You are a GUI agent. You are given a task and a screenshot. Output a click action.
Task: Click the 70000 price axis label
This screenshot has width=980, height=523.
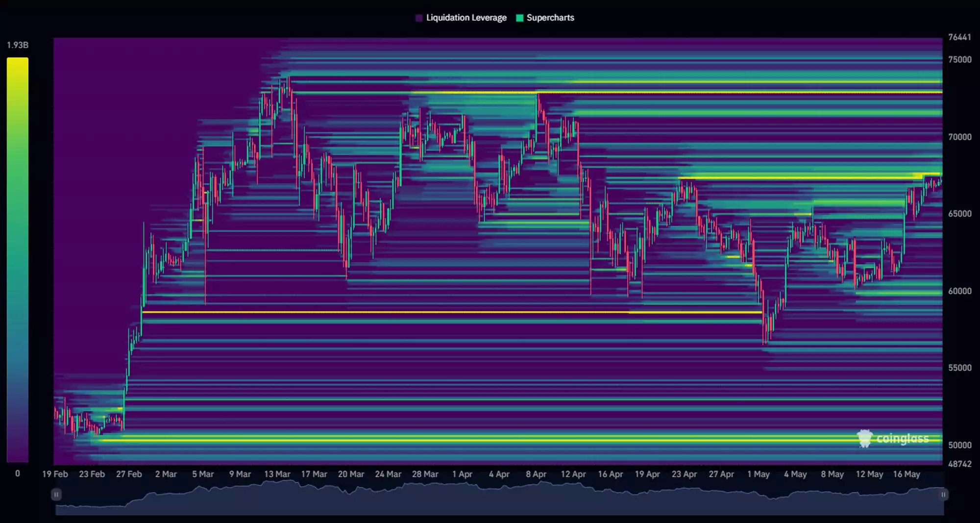[959, 137]
